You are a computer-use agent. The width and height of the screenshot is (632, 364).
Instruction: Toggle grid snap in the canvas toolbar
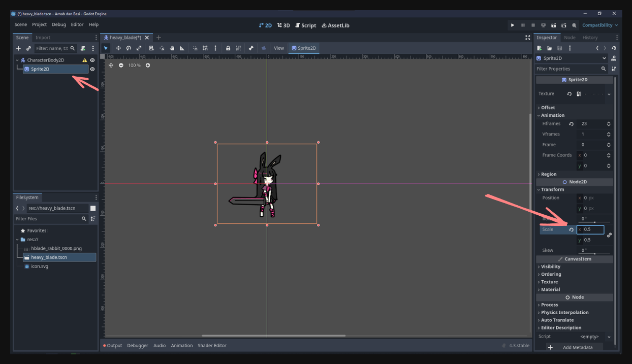pos(205,48)
